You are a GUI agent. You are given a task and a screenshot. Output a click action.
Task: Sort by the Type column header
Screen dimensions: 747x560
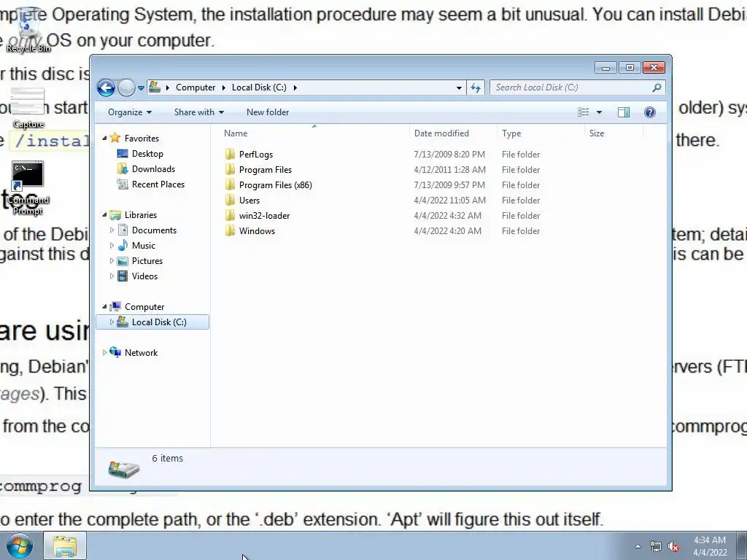(541, 133)
